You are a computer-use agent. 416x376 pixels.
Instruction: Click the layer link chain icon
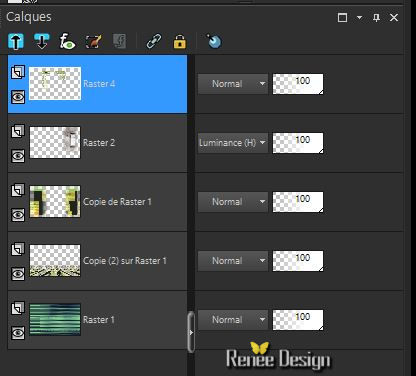(x=154, y=42)
